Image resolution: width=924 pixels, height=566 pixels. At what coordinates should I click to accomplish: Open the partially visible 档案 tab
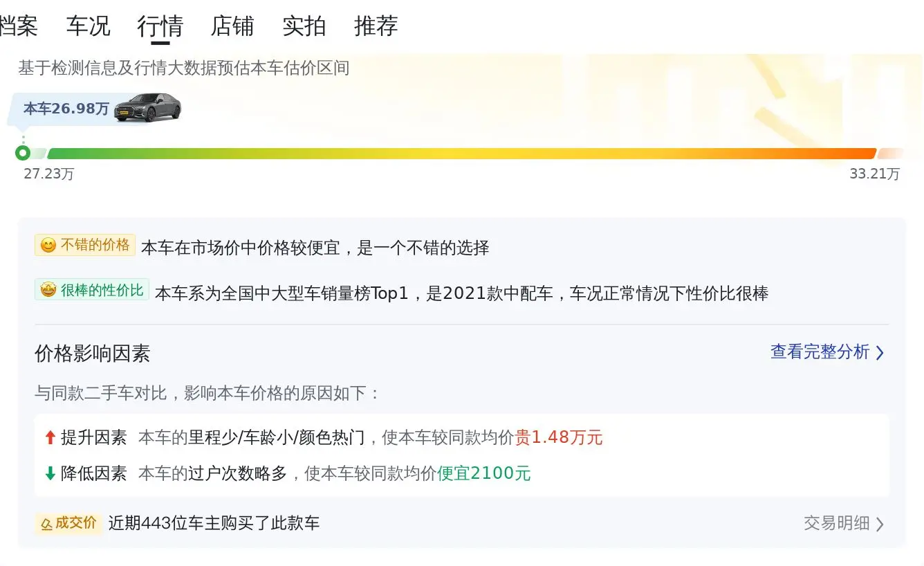19,26
